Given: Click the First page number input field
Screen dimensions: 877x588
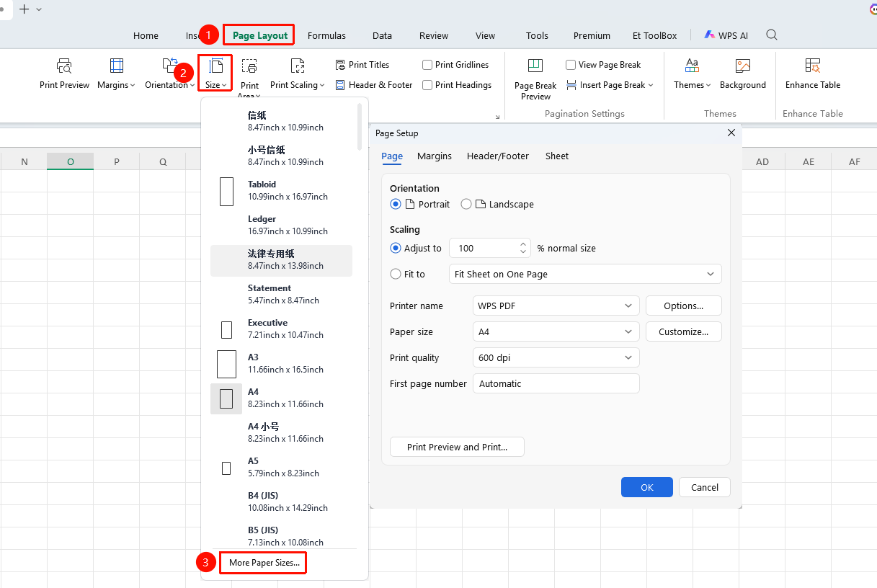Looking at the screenshot, I should point(556,384).
